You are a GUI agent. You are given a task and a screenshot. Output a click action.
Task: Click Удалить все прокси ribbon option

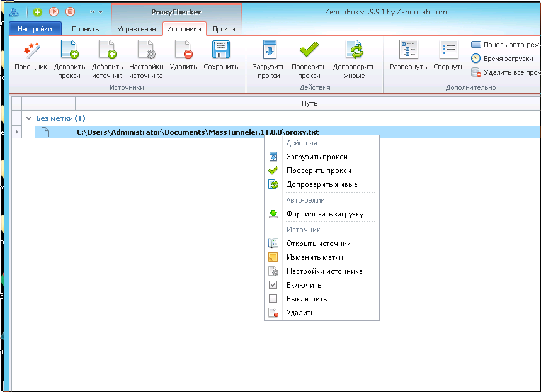506,72
